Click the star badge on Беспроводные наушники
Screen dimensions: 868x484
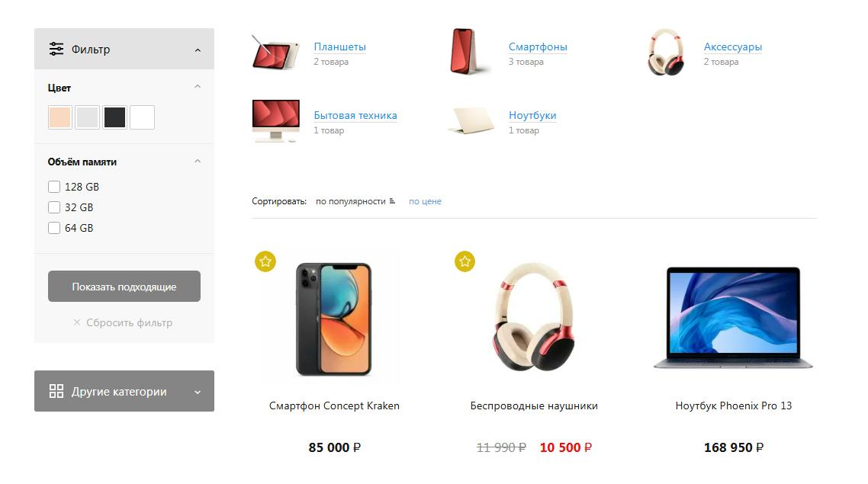coord(465,261)
